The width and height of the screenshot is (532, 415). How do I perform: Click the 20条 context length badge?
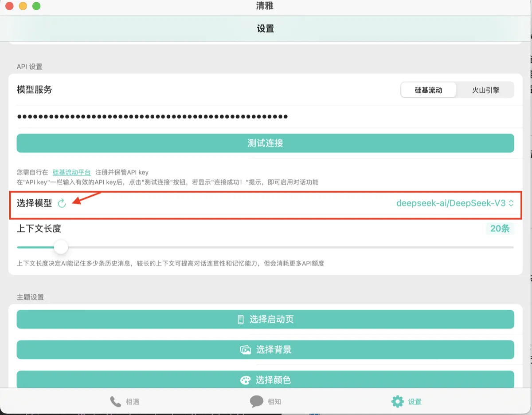point(500,229)
